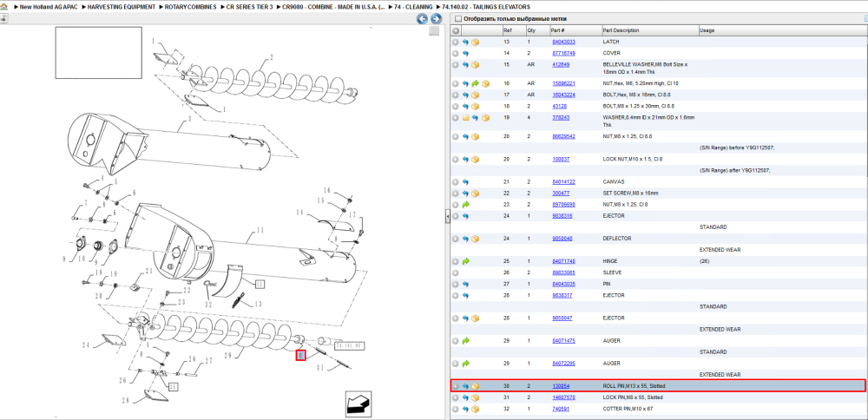This screenshot has width=868, height=420.
Task: Open part number 9850048 link
Action: 562,239
